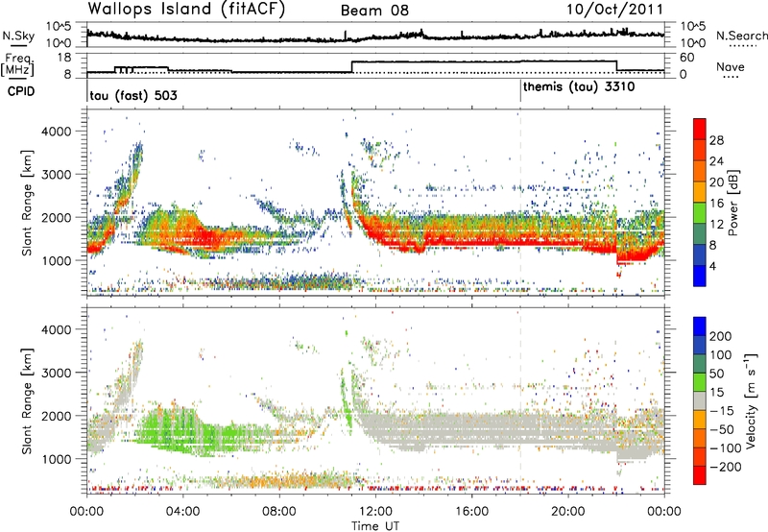Viewport: 768px width, 532px height.
Task: Click the 4000 tick on power panel's range axis
Action: pos(57,132)
